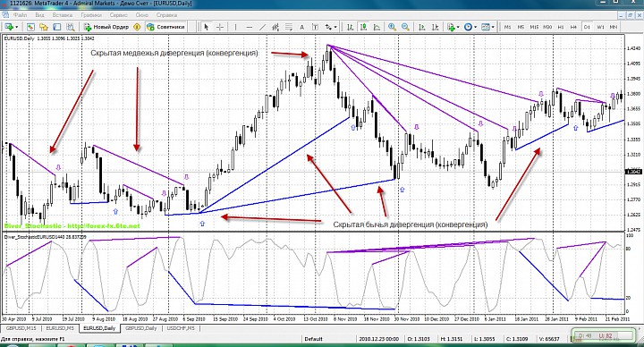Image resolution: width=644 pixels, height=347 pixels.
Task: Open the Сервис menu
Action: coord(119,15)
